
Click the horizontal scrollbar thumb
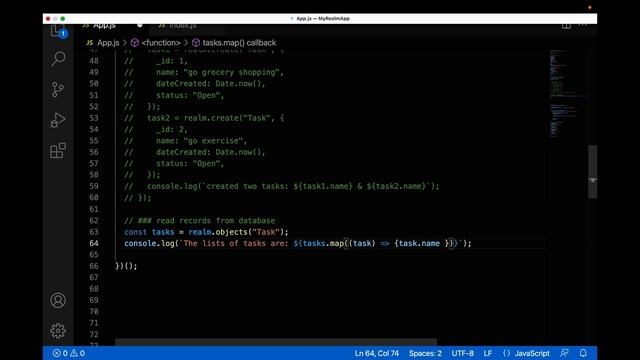[276, 342]
